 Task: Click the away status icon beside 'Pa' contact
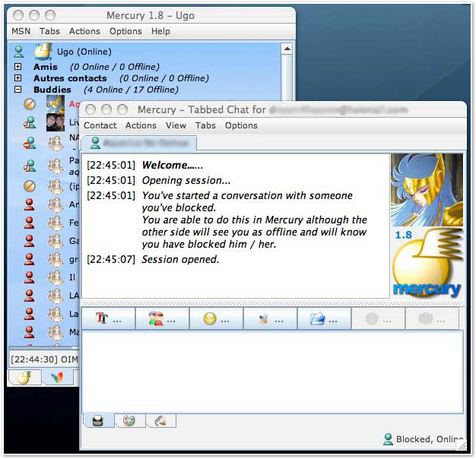coord(30,166)
